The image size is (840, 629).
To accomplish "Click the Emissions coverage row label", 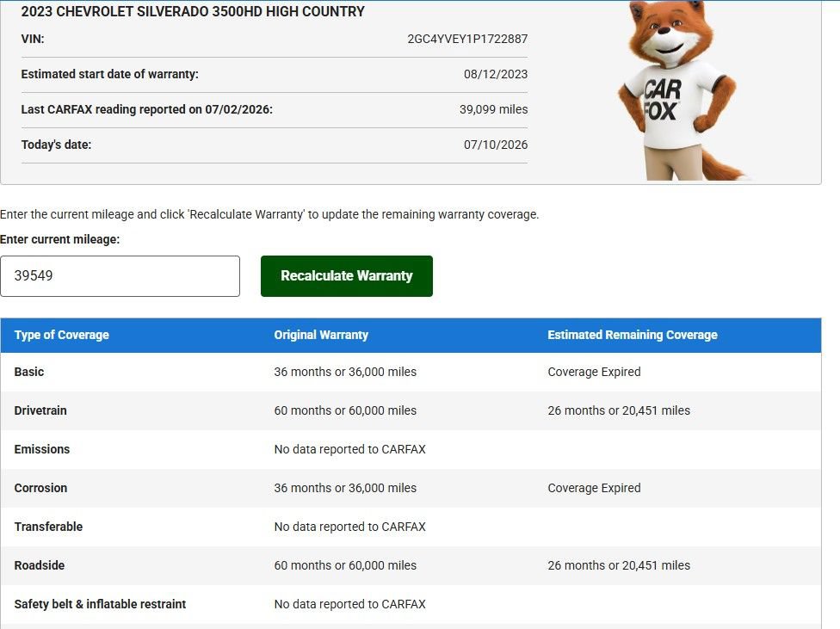I will coord(42,449).
